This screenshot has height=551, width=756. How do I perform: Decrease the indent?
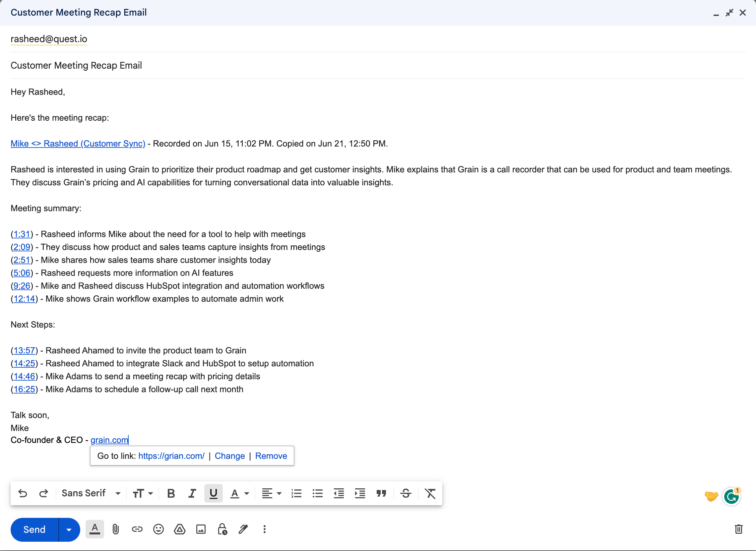(339, 493)
